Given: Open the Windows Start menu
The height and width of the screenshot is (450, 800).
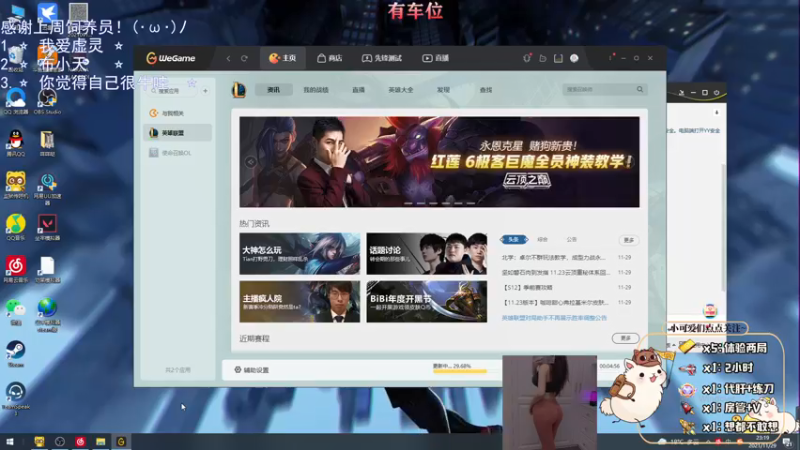Looking at the screenshot, I should pyautogui.click(x=9, y=441).
